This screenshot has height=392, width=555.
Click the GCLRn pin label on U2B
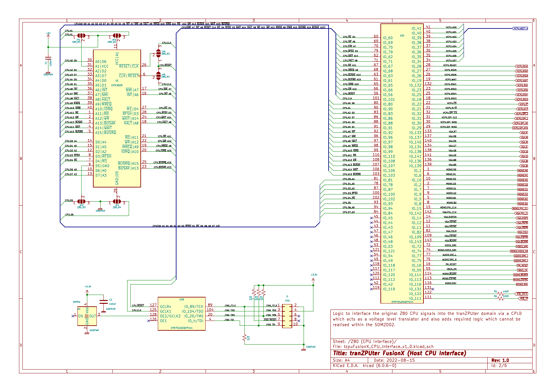(x=165, y=307)
